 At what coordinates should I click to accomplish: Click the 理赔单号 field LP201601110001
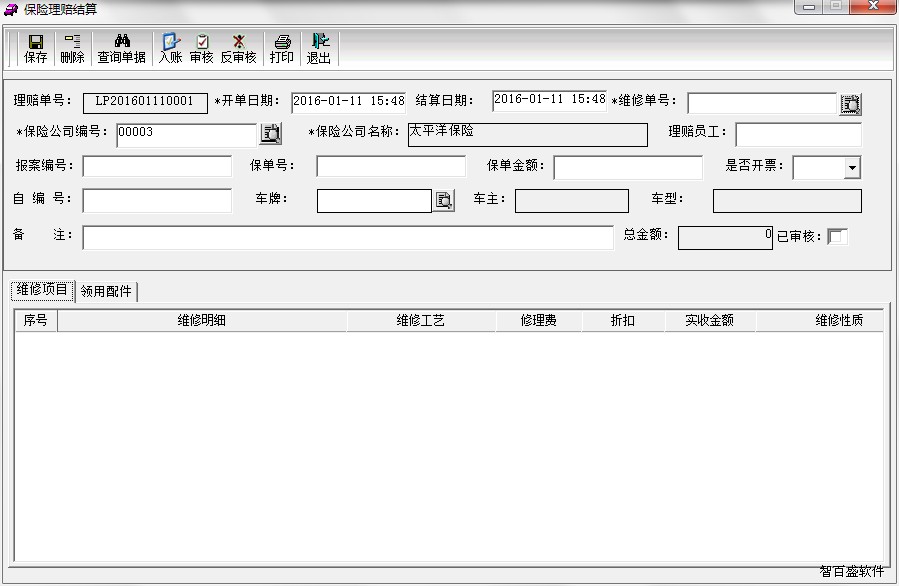point(145,103)
